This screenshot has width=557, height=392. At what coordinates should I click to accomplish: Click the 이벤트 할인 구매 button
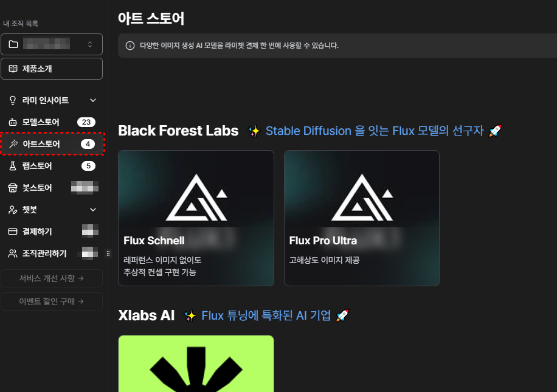[52, 301]
